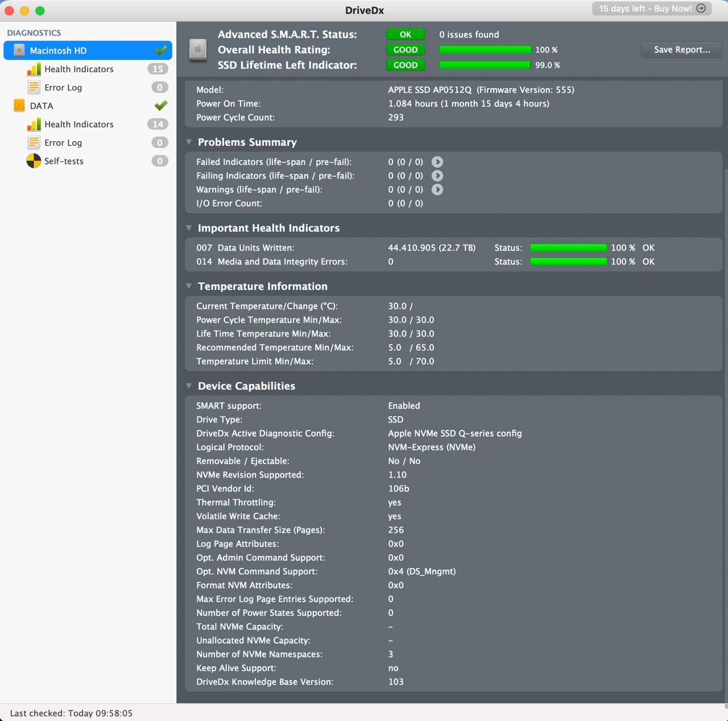The image size is (728, 721).
Task: Click the 15 days left Buy Now button
Action: tap(652, 9)
